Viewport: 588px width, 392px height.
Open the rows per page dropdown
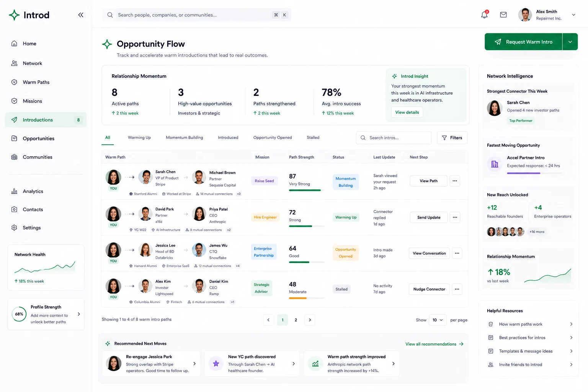[438, 320]
